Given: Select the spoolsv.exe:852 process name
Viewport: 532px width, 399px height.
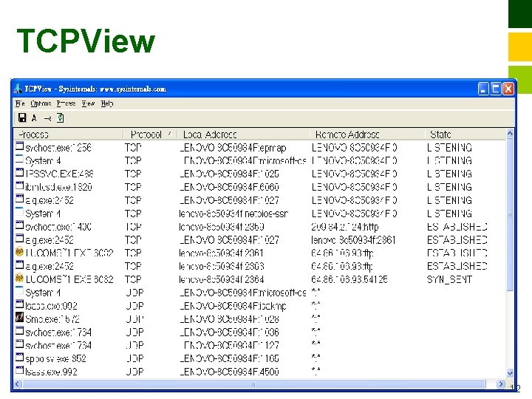Looking at the screenshot, I should [x=55, y=359].
